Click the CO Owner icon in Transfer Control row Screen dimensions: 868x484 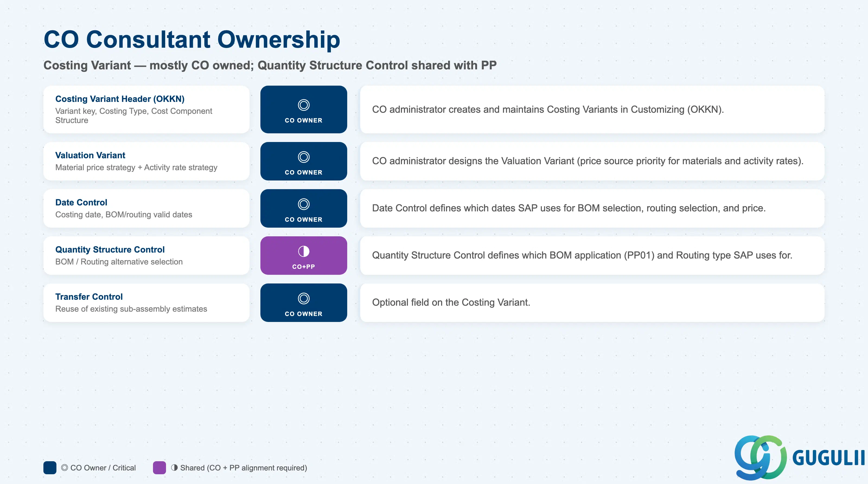coord(304,298)
